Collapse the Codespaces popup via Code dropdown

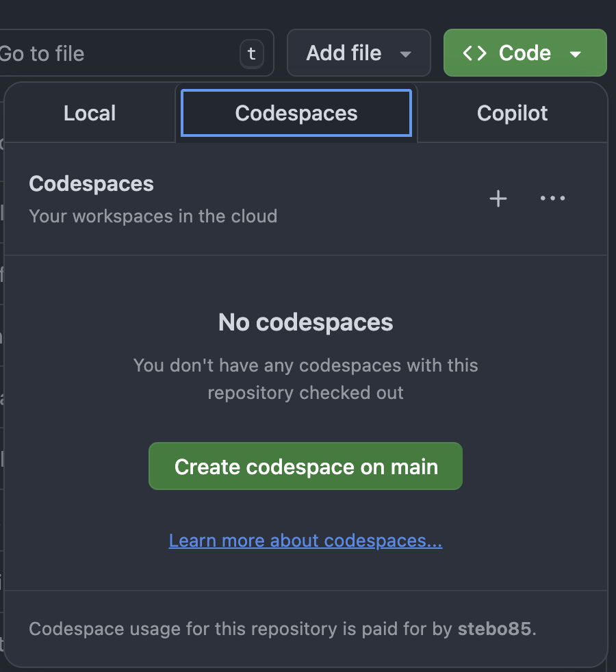pyautogui.click(x=574, y=54)
